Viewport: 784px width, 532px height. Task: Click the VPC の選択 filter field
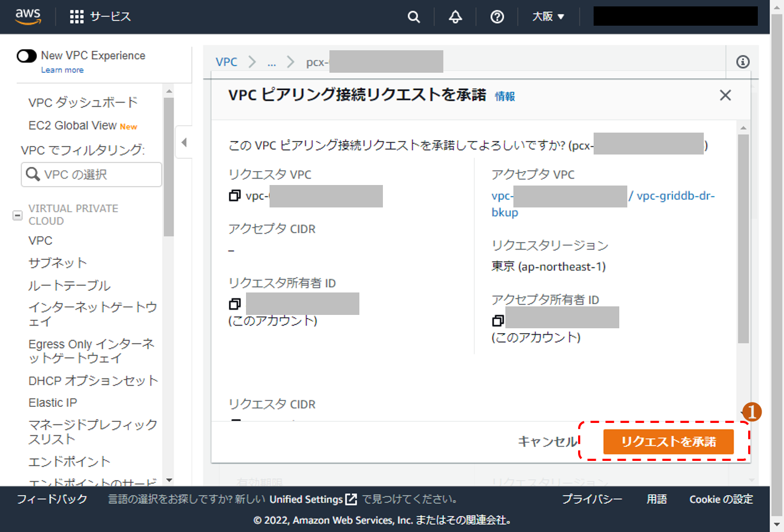click(x=91, y=174)
